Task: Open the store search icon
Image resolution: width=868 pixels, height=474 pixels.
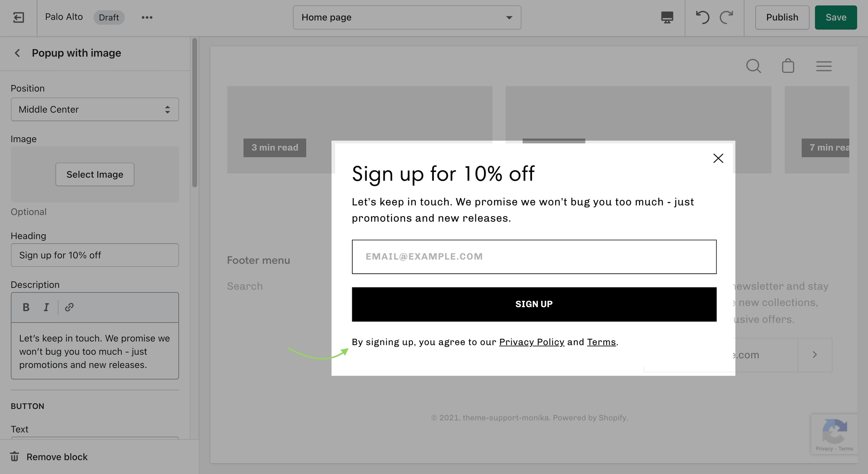Action: 753,66
